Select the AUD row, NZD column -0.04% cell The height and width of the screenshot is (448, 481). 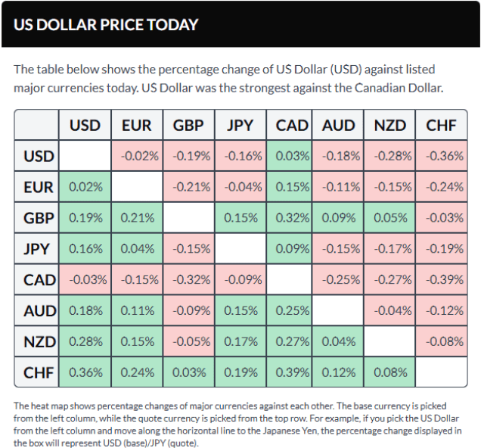click(x=389, y=310)
